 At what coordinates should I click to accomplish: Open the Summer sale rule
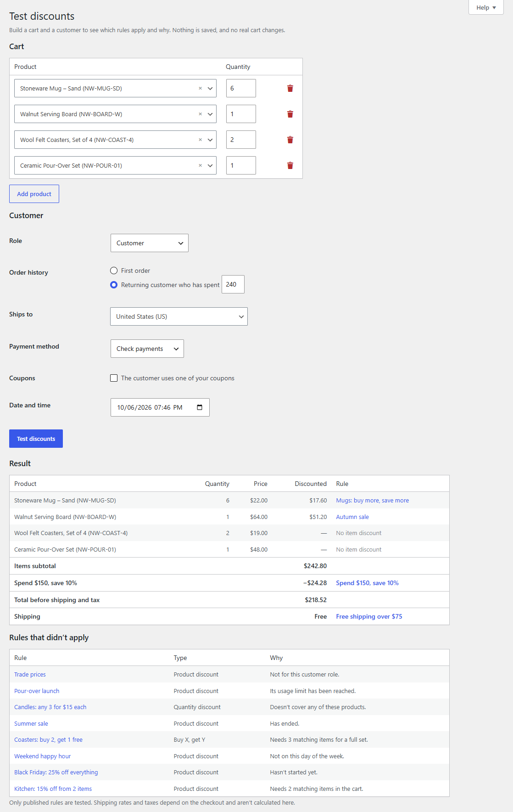pyautogui.click(x=31, y=724)
